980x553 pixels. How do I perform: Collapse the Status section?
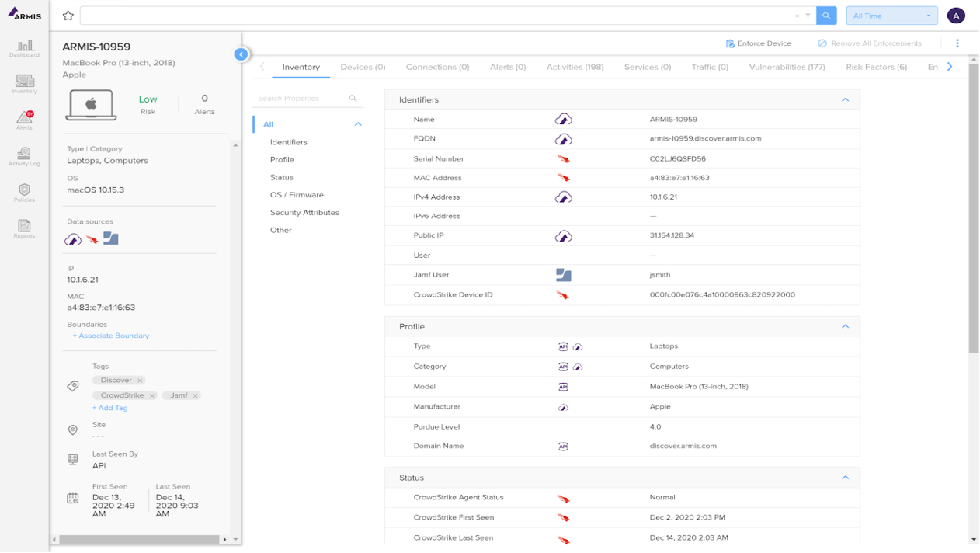coord(846,478)
